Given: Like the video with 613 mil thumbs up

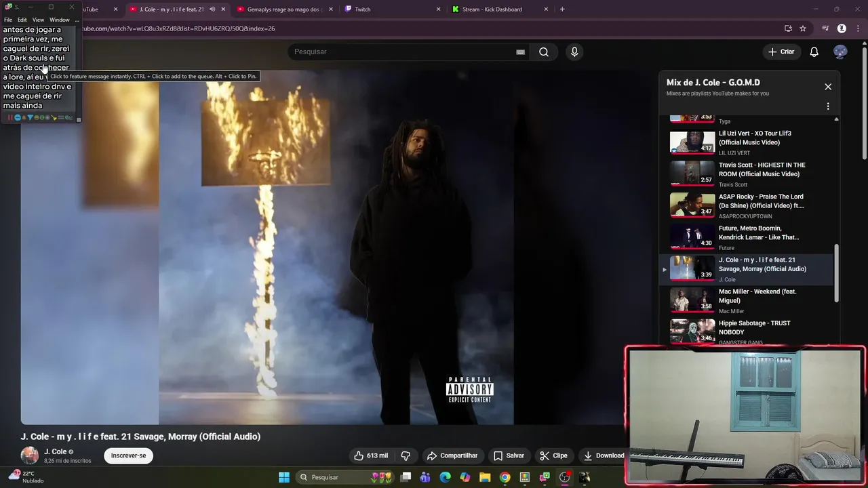Looking at the screenshot, I should pyautogui.click(x=372, y=455).
